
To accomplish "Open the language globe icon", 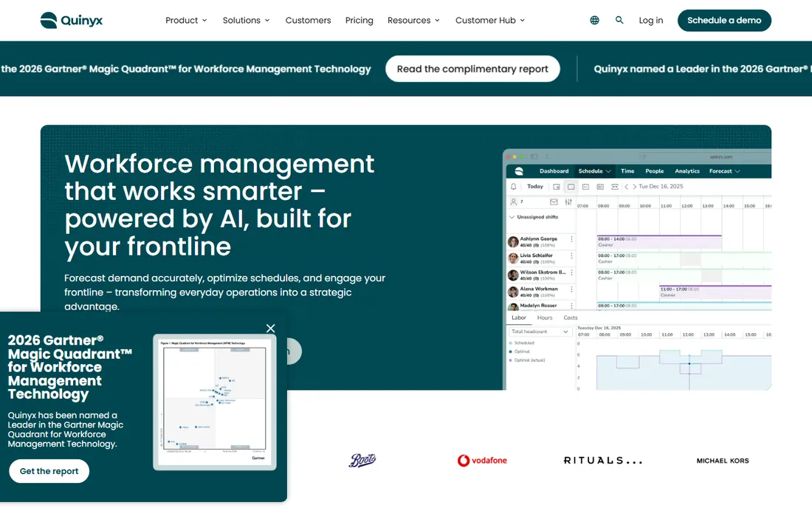I will 594,20.
